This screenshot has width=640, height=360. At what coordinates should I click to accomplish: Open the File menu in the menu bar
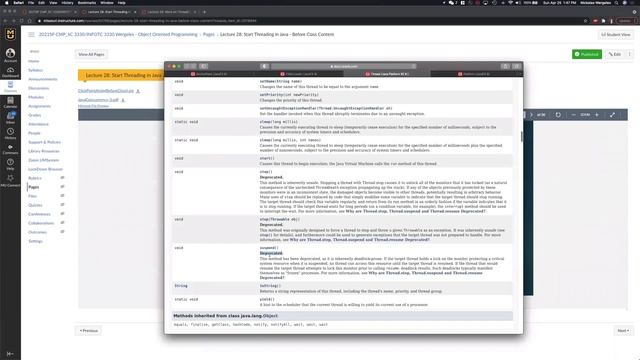click(31, 3)
